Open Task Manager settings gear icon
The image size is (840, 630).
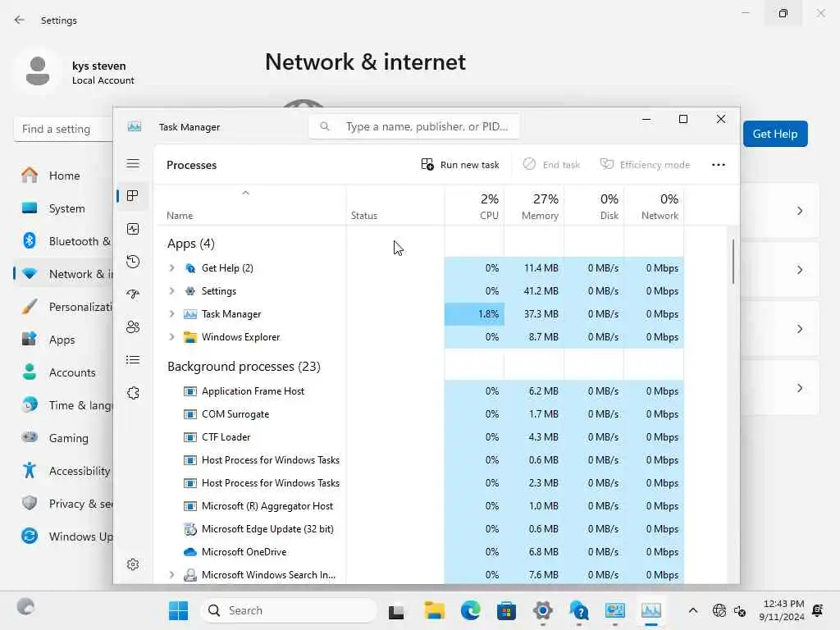[x=133, y=564]
